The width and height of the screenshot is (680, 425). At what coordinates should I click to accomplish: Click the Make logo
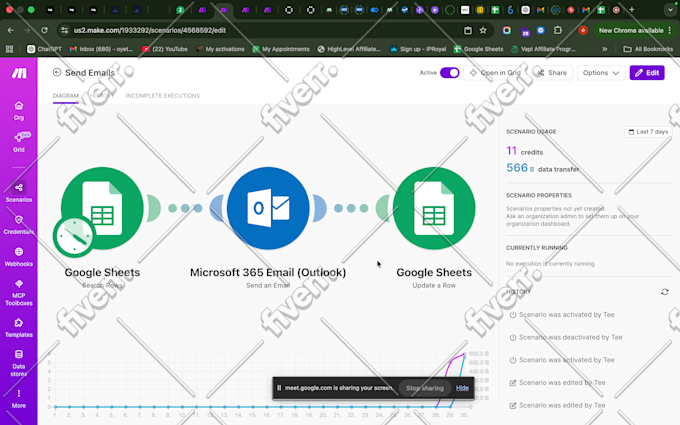(x=19, y=73)
